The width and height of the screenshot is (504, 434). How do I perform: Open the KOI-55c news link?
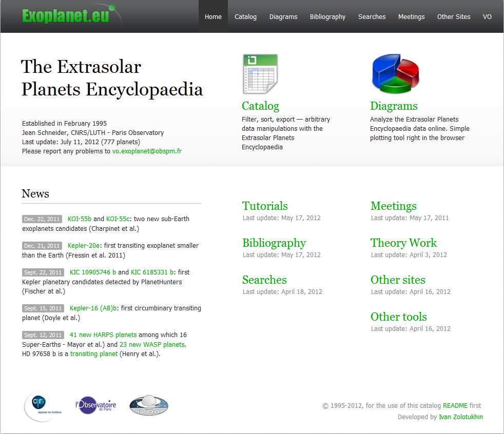point(118,219)
